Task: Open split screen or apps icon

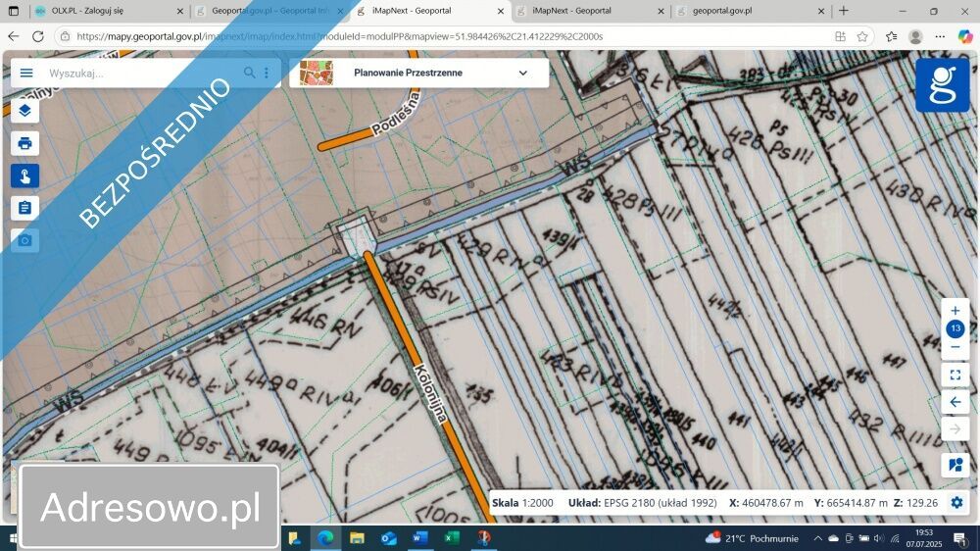Action: 841,36
